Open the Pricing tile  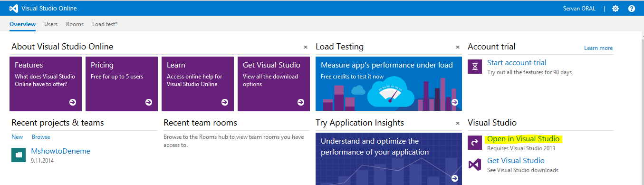(122, 84)
